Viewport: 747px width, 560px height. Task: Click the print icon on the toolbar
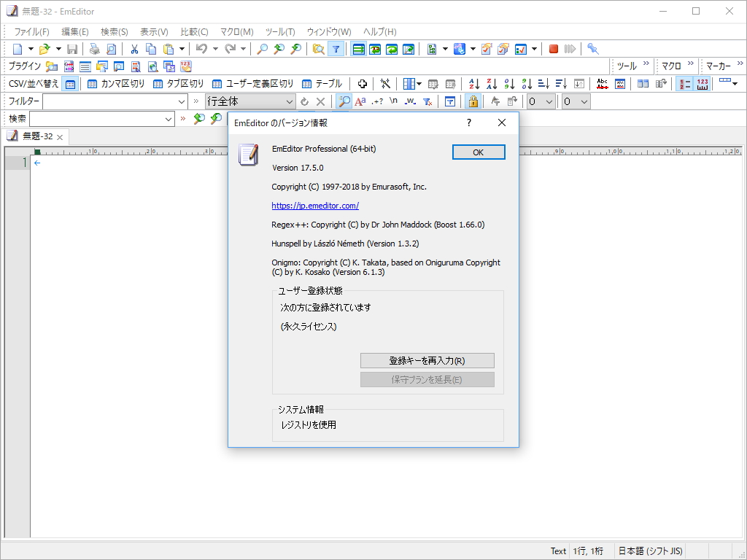click(x=95, y=49)
